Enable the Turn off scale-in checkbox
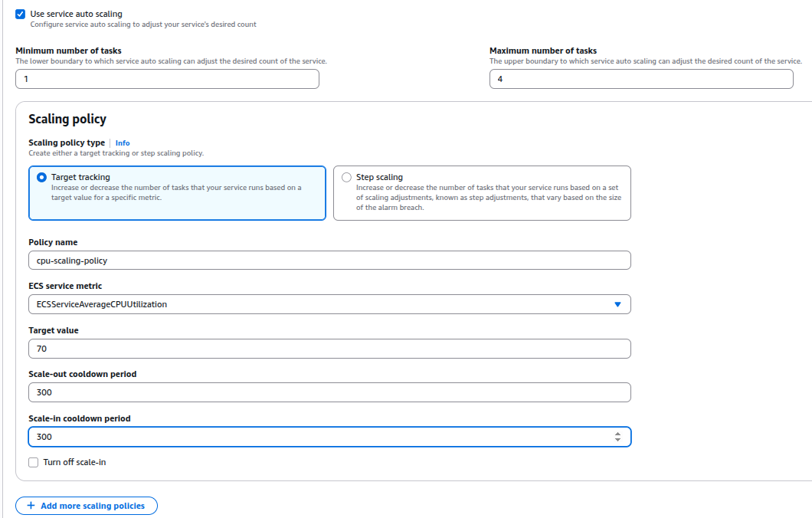This screenshot has height=518, width=812. click(33, 462)
